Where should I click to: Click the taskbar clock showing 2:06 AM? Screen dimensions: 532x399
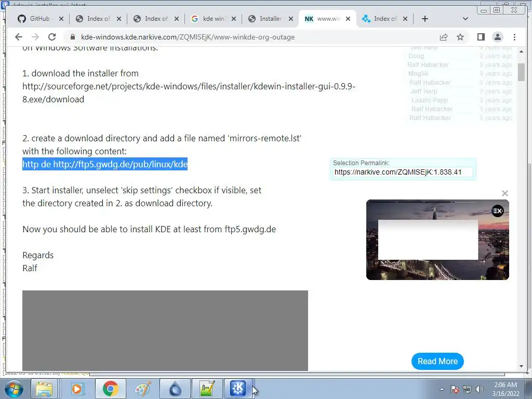tap(506, 389)
